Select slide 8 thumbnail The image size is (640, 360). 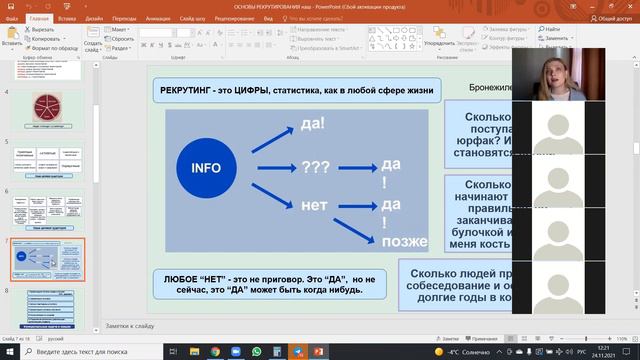pyautogui.click(x=48, y=309)
